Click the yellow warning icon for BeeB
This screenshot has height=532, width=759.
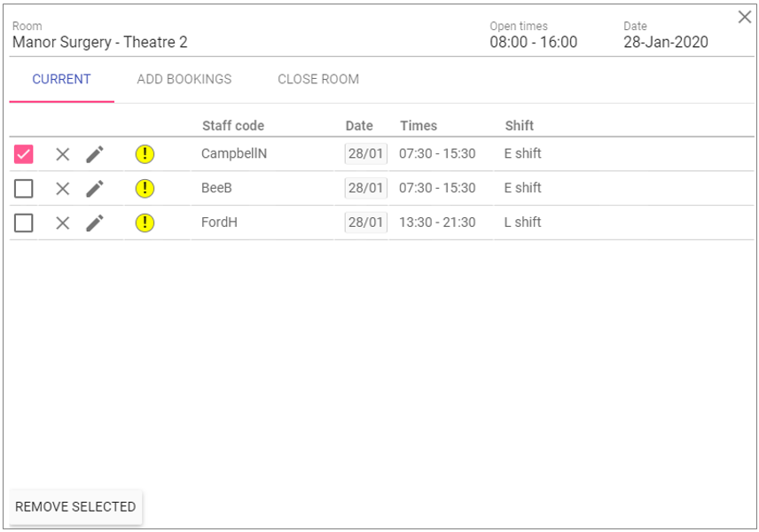(145, 188)
